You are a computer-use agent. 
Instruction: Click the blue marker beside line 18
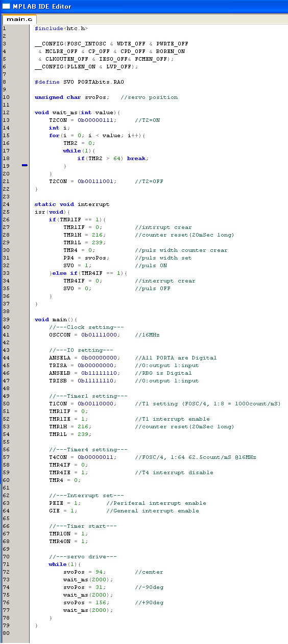[x=25, y=166]
